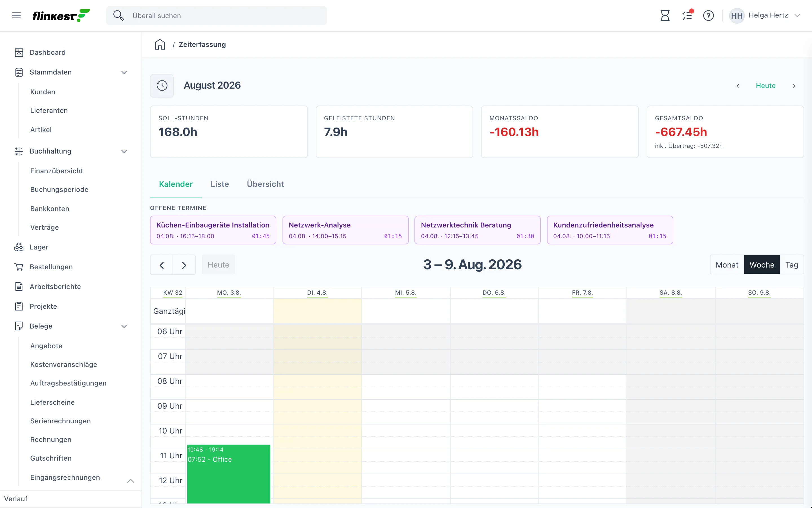Open Verträge in sidebar
The height and width of the screenshot is (508, 812).
(45, 227)
